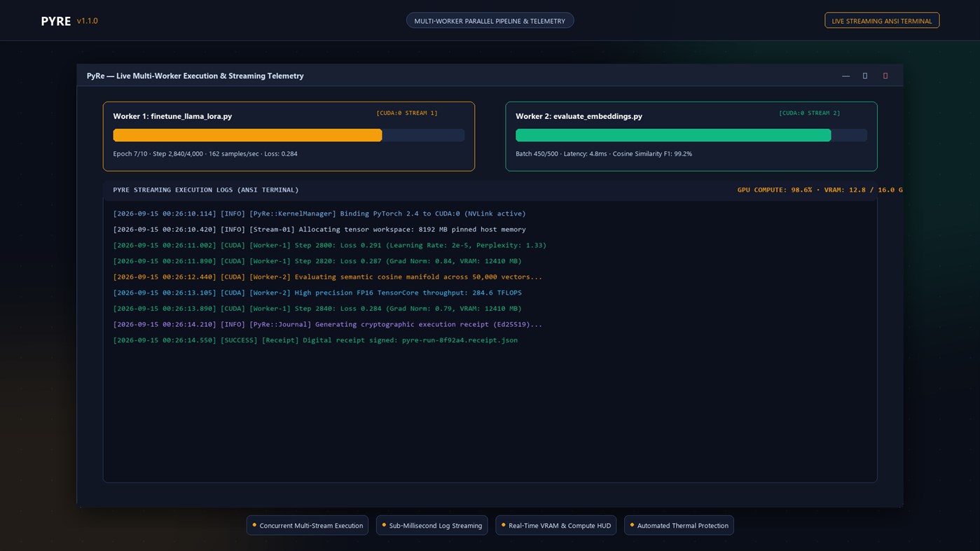Select the Multi-Worker Parallel Pipeline & Telemetry pill

490,21
